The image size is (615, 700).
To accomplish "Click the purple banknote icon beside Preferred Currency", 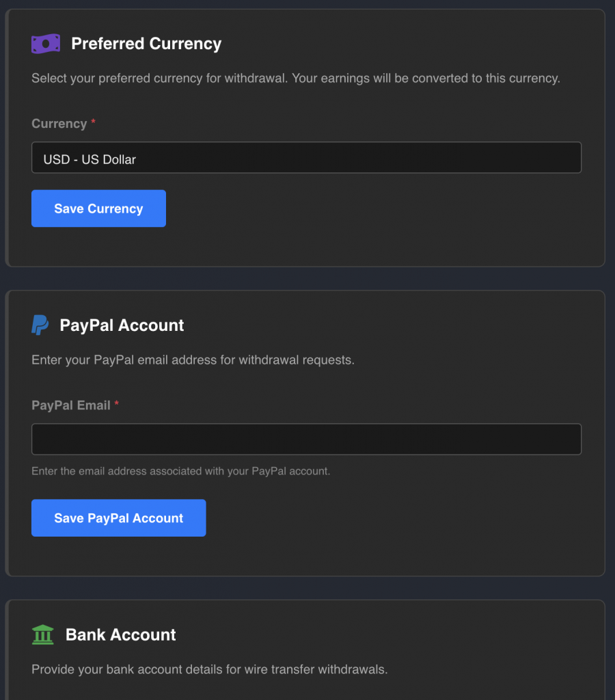I will point(45,44).
